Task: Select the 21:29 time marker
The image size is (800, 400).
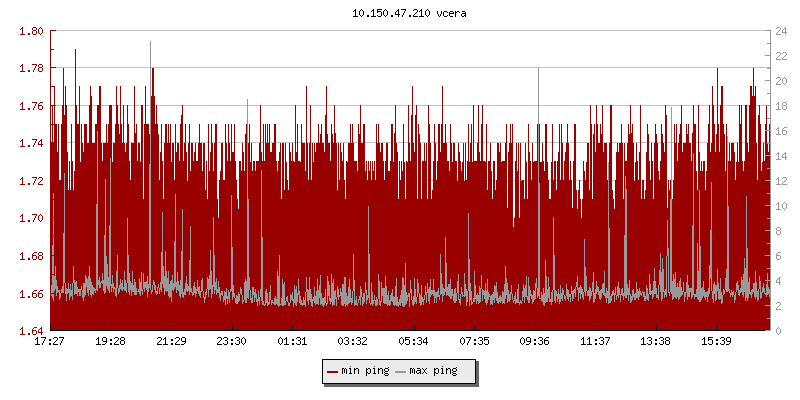Action: 171,341
